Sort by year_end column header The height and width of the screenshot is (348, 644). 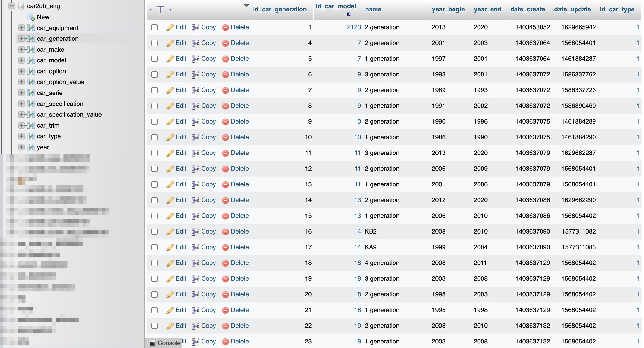pyautogui.click(x=488, y=10)
